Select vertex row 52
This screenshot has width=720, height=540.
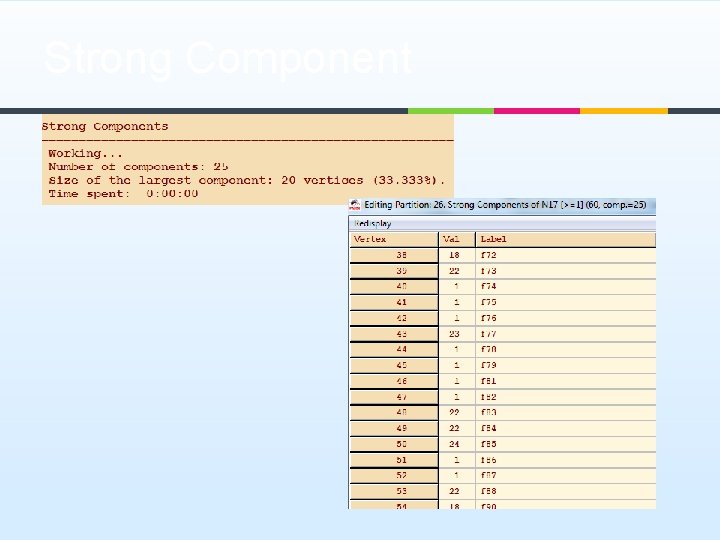pos(394,475)
